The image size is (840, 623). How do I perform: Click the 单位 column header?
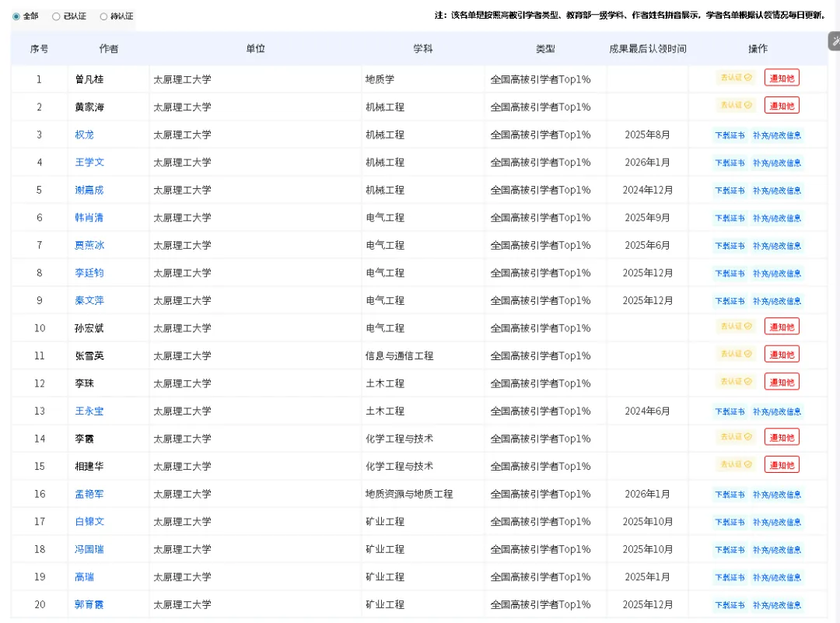point(256,49)
